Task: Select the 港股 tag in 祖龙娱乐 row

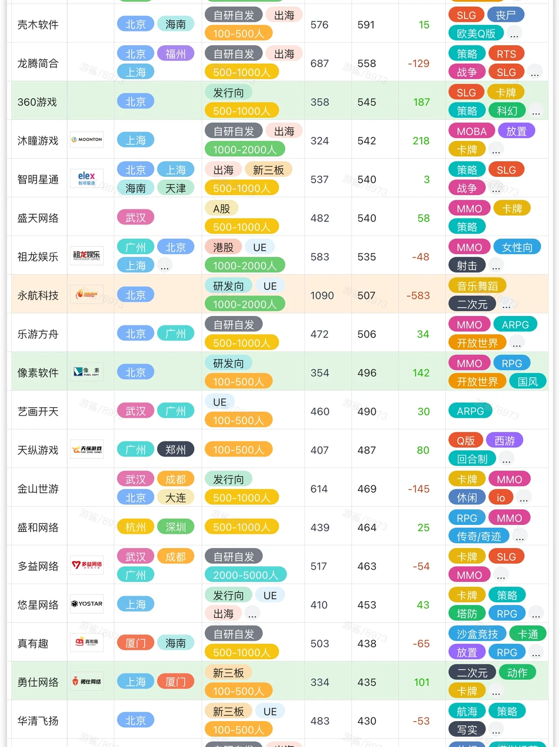Action: (x=223, y=247)
